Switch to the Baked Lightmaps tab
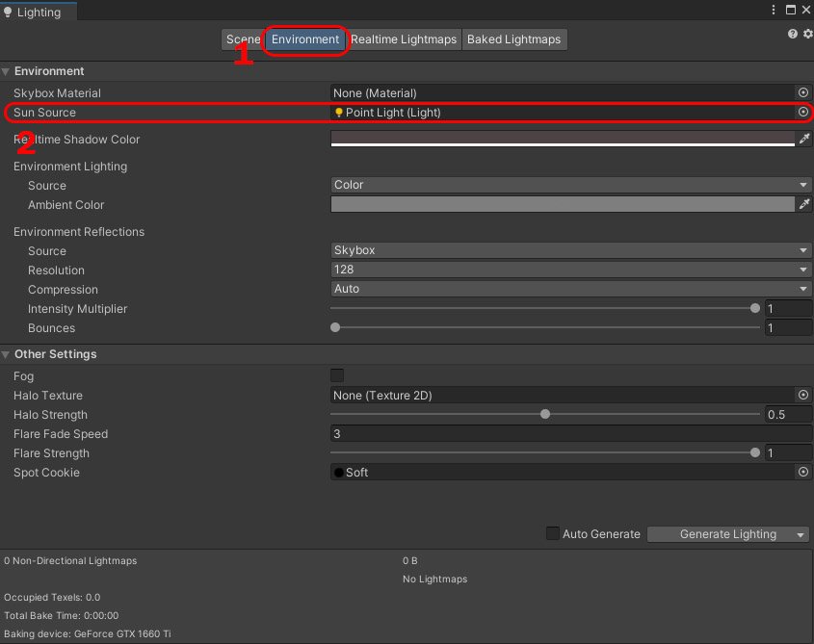Screen dimensions: 814x644 (513, 39)
